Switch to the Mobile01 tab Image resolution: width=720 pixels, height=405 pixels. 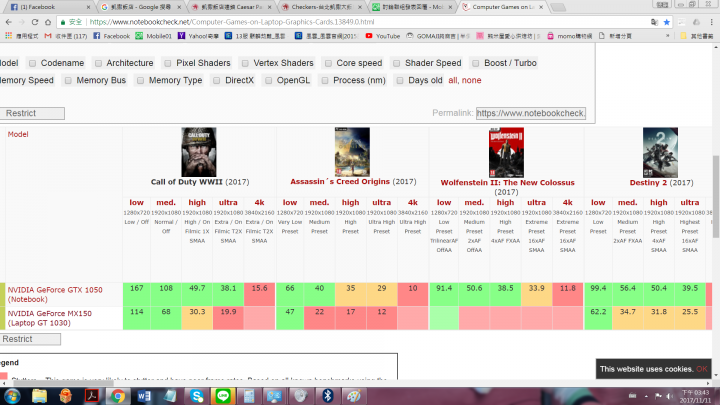click(412, 7)
